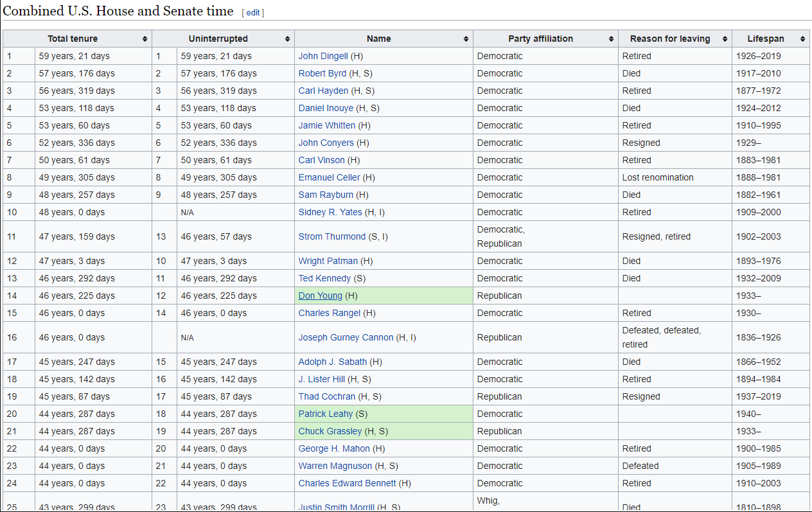Select 'Died' cell in Robert Byrd row

675,73
